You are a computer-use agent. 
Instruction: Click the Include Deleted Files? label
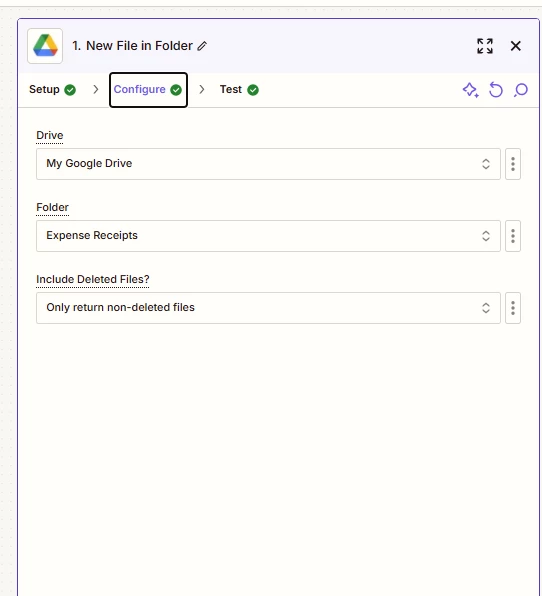[x=93, y=279]
